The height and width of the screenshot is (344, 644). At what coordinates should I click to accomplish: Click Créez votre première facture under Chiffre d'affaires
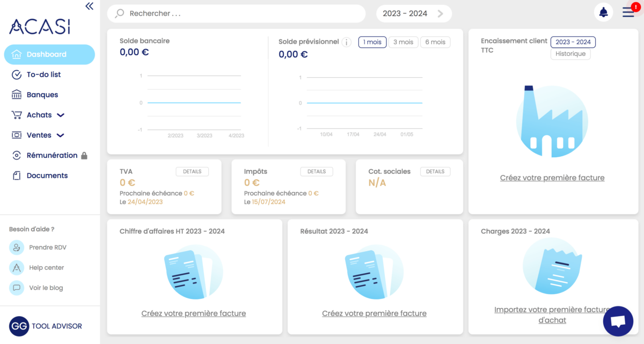click(x=194, y=313)
